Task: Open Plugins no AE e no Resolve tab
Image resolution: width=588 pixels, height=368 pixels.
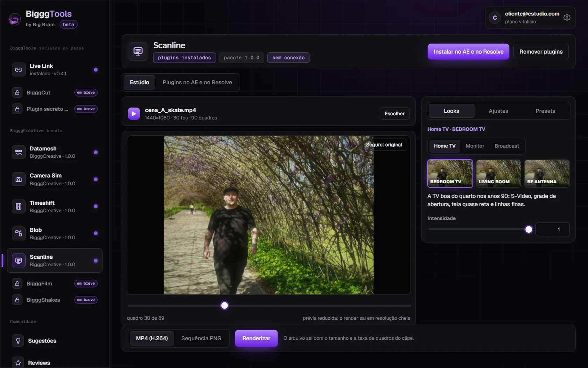Action: click(x=197, y=82)
